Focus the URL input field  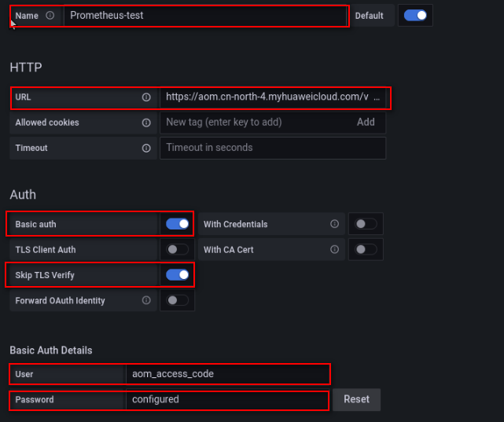tap(267, 97)
